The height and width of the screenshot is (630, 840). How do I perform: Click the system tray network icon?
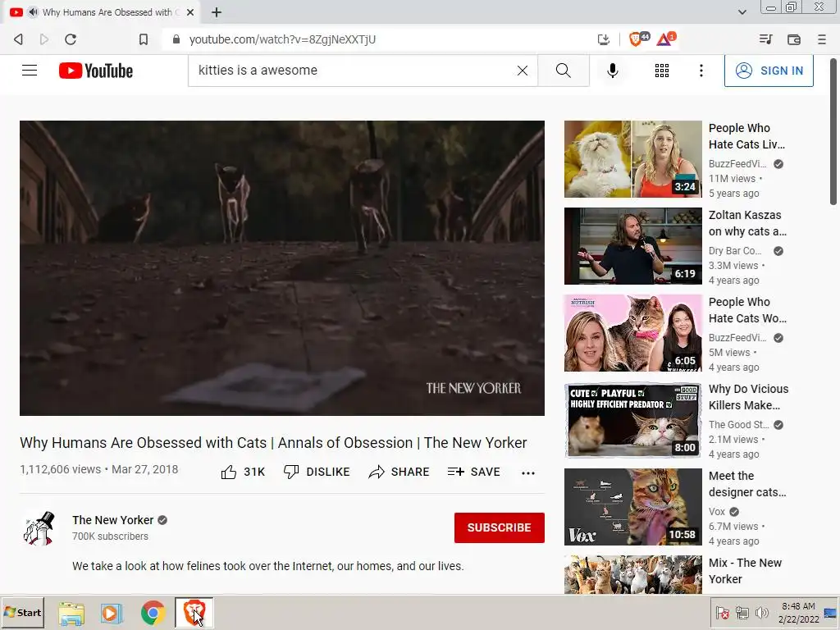coord(742,612)
